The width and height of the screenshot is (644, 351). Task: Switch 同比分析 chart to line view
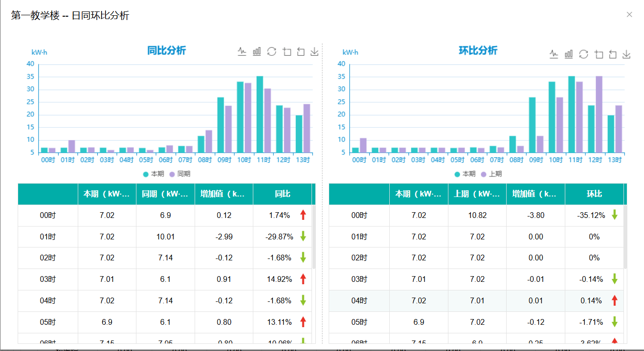pyautogui.click(x=242, y=52)
